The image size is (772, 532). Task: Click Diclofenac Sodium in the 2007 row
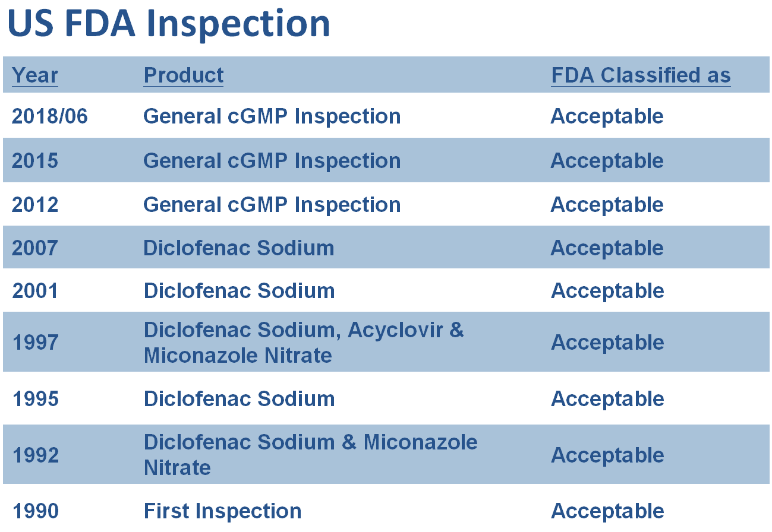pos(239,248)
